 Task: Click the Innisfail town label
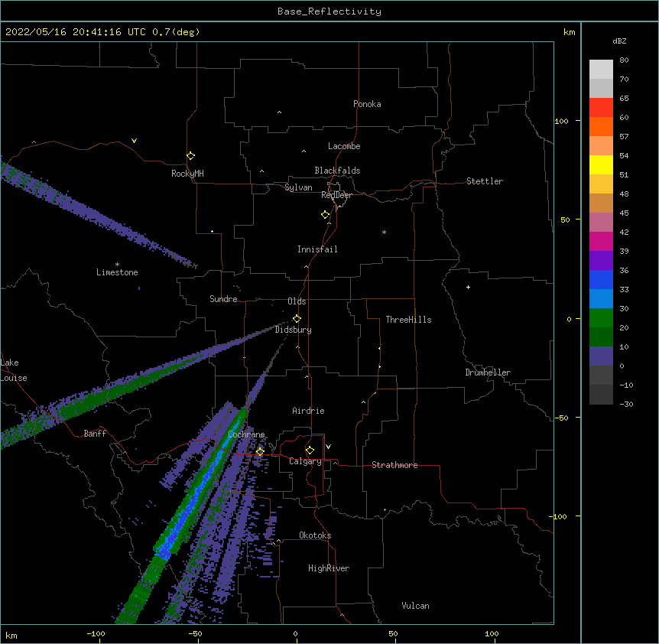(x=317, y=249)
